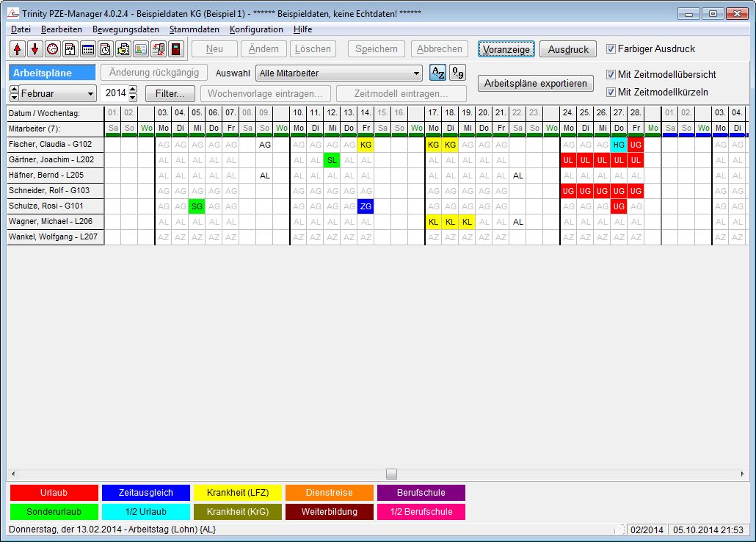Open the Alle Mitarbeiter selection dropdown
756x542 pixels.
(339, 73)
